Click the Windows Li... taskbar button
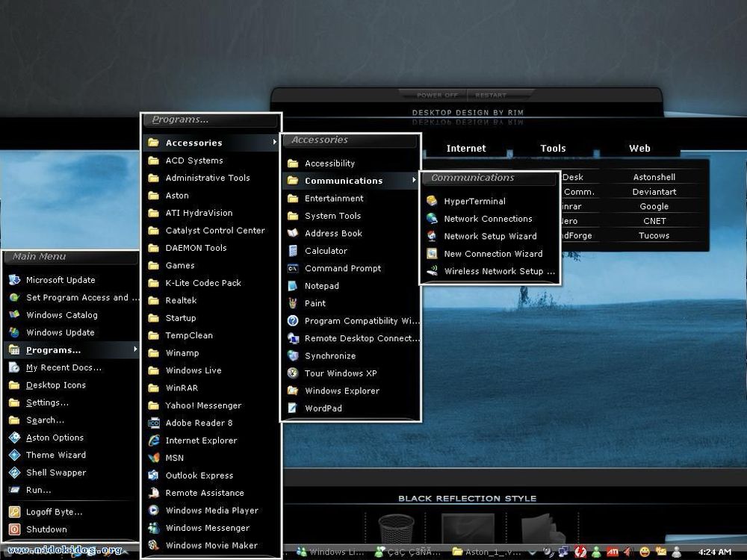This screenshot has height=560, width=747. [330, 552]
